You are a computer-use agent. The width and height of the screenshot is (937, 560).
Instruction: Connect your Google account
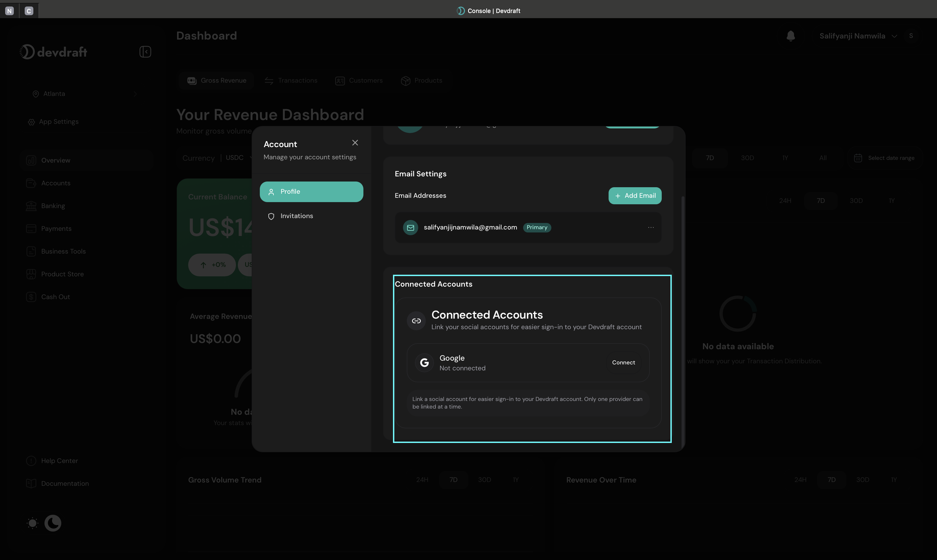pos(623,362)
